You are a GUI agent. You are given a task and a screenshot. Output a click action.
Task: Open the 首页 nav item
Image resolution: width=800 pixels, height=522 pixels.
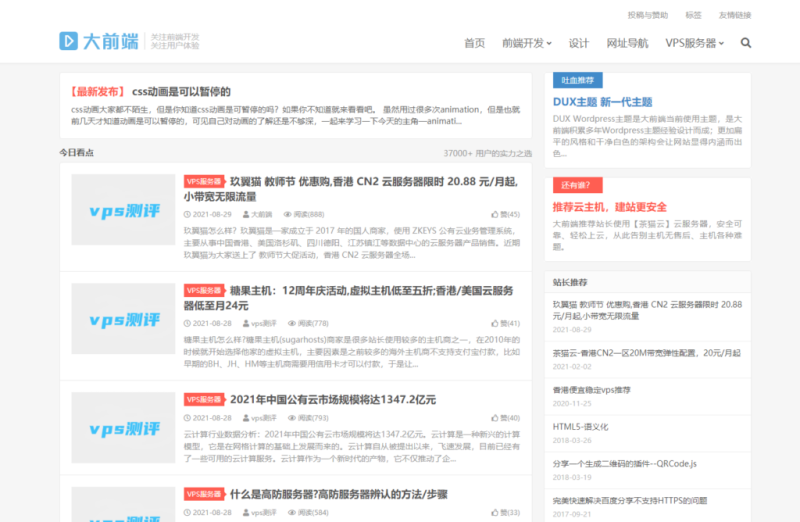(x=474, y=43)
